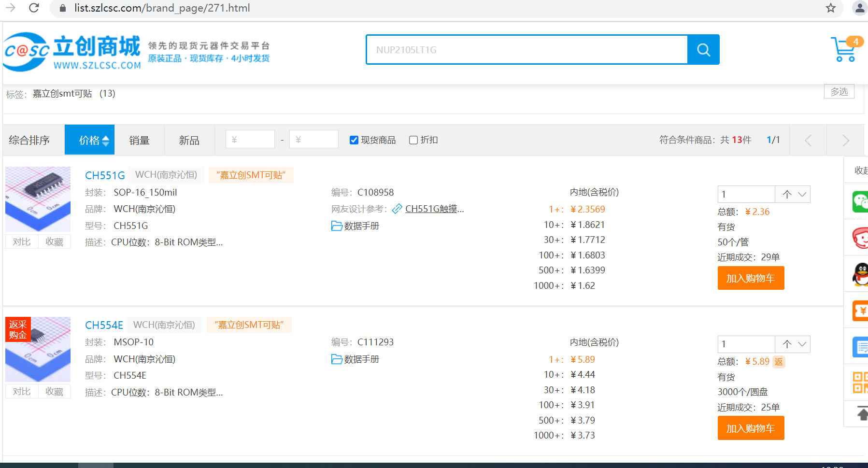The height and width of the screenshot is (468, 868).
Task: Open the CH551G touch design reference link
Action: [434, 209]
